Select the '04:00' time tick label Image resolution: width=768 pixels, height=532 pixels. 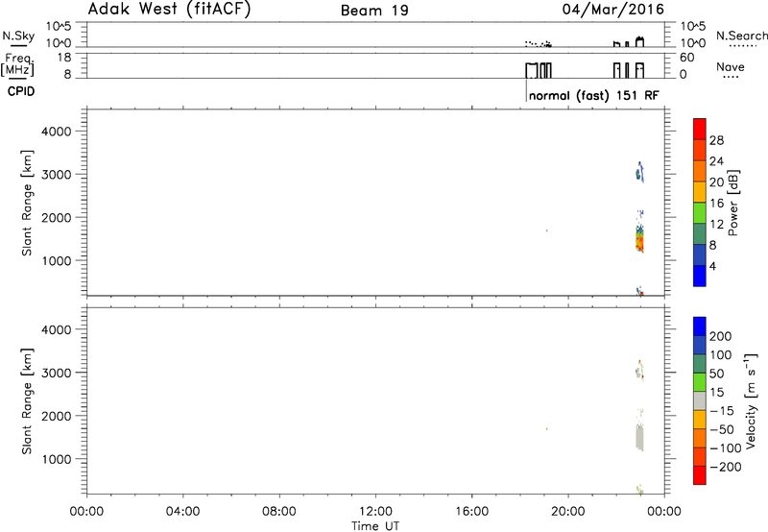click(182, 512)
